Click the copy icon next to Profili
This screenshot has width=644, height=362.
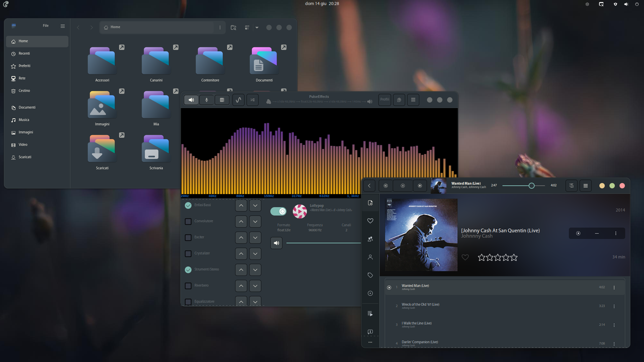coord(399,100)
